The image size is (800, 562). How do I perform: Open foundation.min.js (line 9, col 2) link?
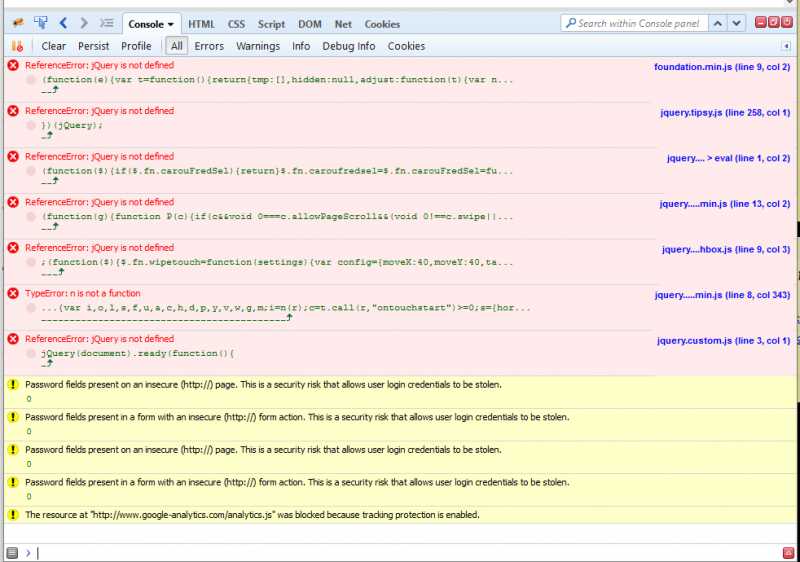point(722,67)
